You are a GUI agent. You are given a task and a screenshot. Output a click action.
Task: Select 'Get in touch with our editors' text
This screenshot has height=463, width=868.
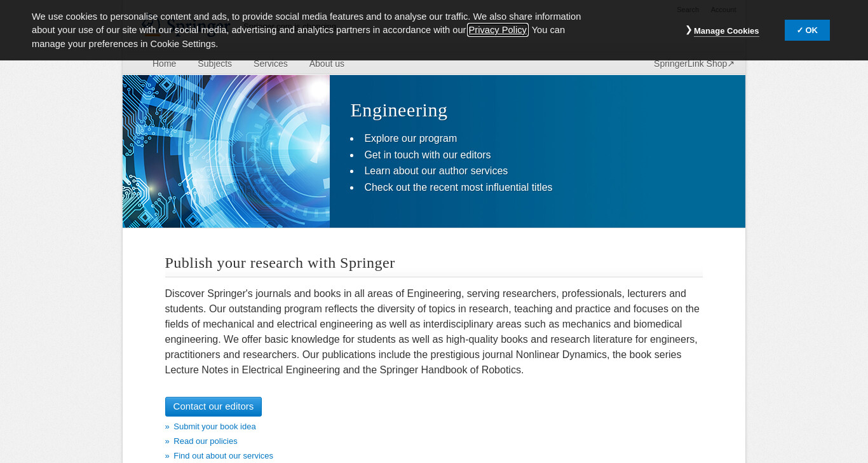tap(428, 155)
